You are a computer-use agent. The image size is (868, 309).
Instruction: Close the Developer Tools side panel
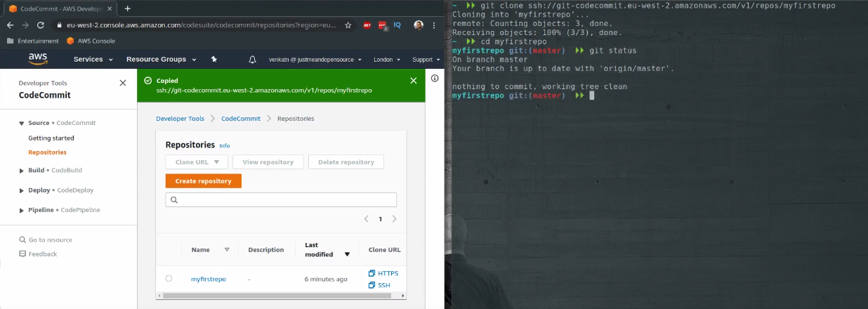123,83
